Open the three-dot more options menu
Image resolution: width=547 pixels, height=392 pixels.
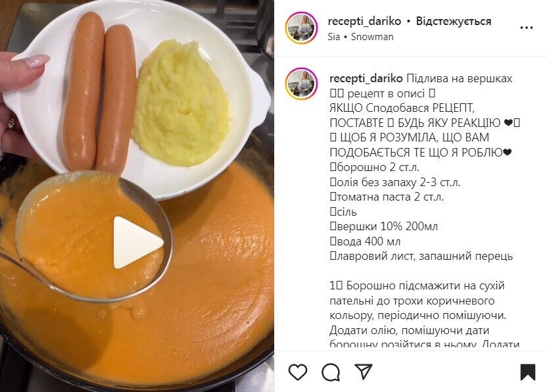(x=527, y=28)
